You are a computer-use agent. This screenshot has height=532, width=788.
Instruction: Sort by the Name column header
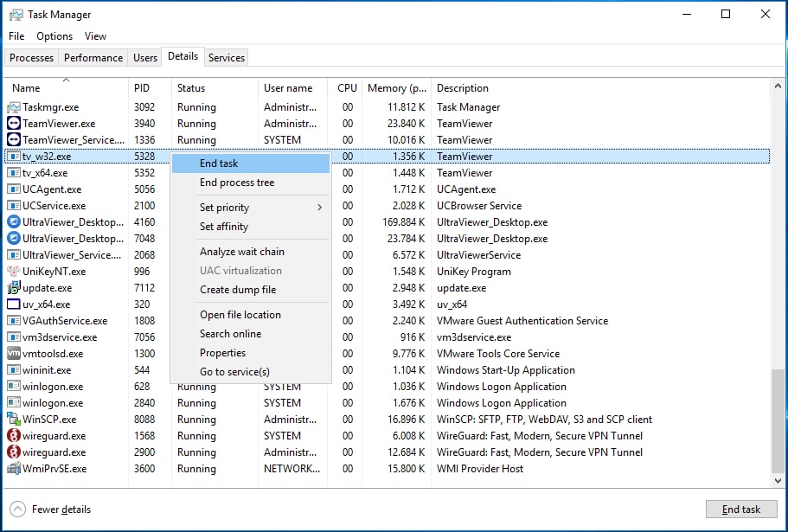(x=26, y=88)
